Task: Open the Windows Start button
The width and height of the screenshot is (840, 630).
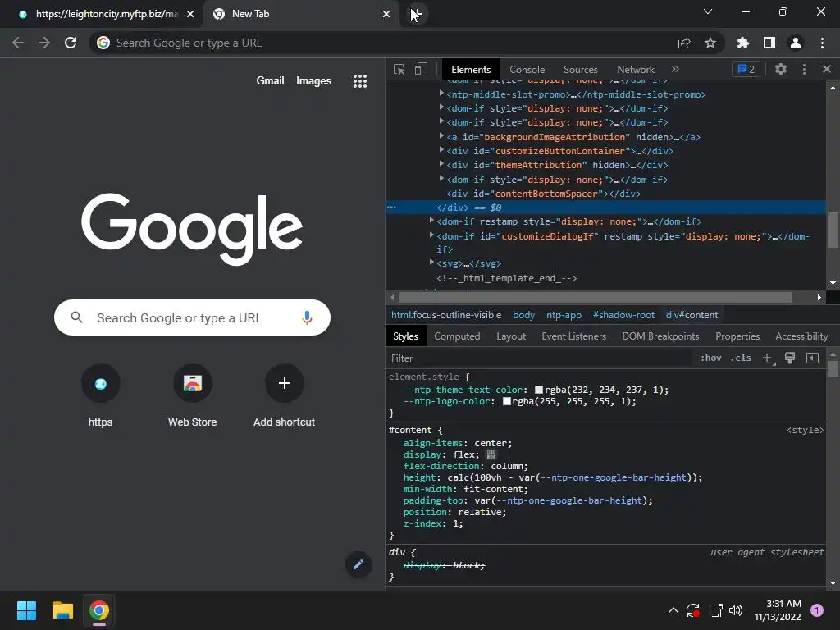Action: (26, 610)
